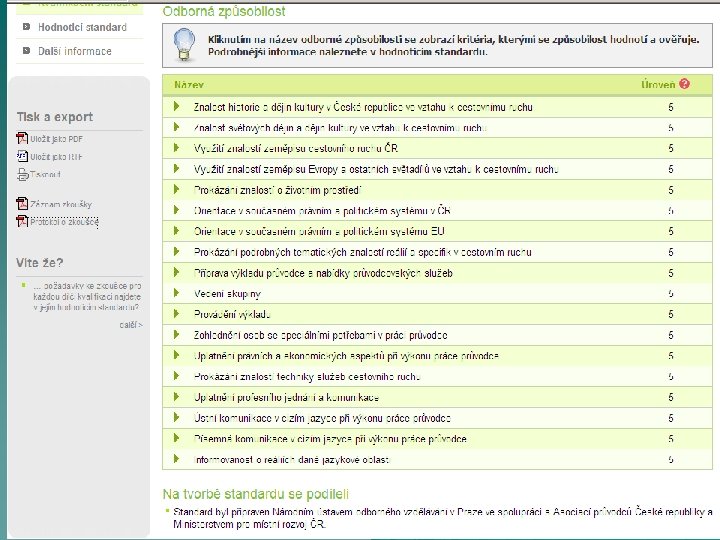The width and height of the screenshot is (720, 540).
Task: Click arrow icon beside Ústní komunikace v cizím jazyce
Action: tap(177, 417)
